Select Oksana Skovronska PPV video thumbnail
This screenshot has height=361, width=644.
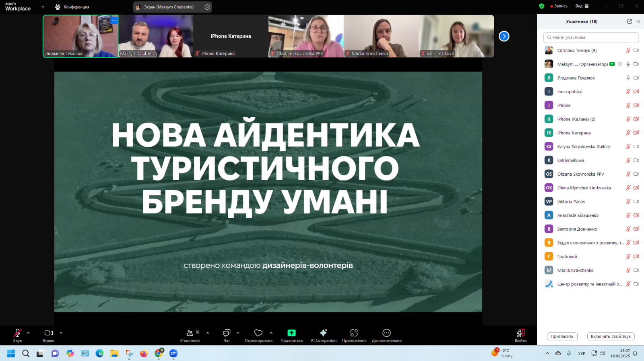tap(306, 36)
